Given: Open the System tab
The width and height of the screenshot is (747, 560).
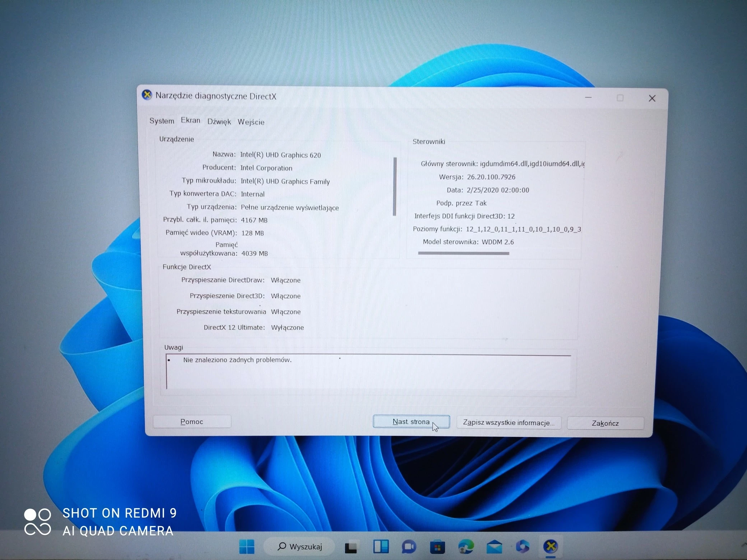Looking at the screenshot, I should coord(162,121).
